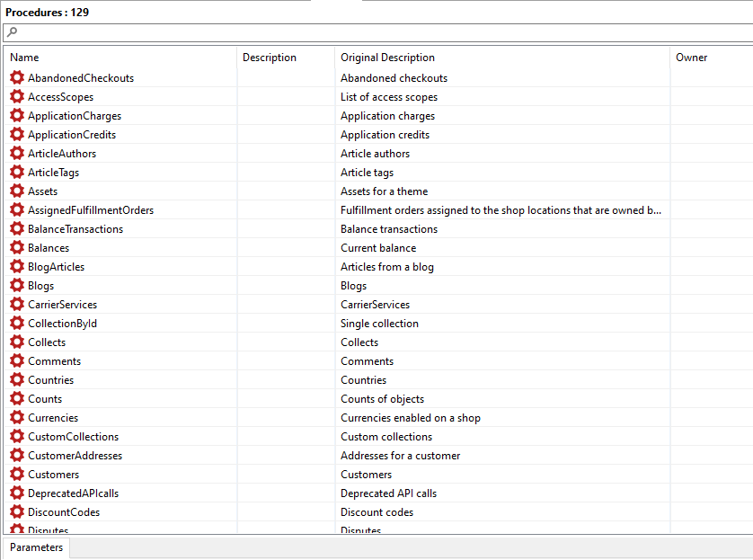
Task: Click the 'Counts of objects' description cell
Action: click(382, 399)
